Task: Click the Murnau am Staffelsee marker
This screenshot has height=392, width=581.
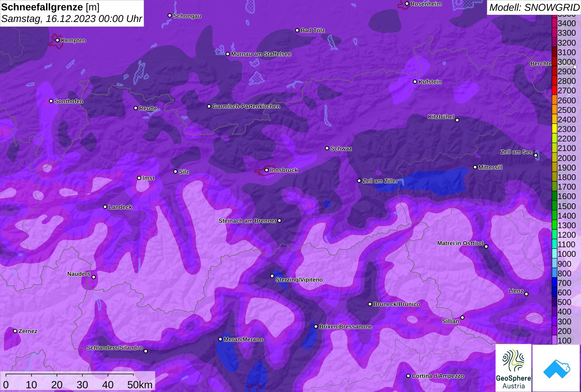Action: pyautogui.click(x=227, y=54)
